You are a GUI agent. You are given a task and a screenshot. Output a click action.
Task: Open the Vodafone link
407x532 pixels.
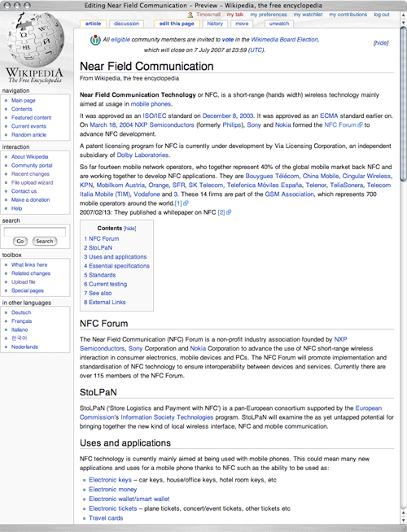[147, 194]
